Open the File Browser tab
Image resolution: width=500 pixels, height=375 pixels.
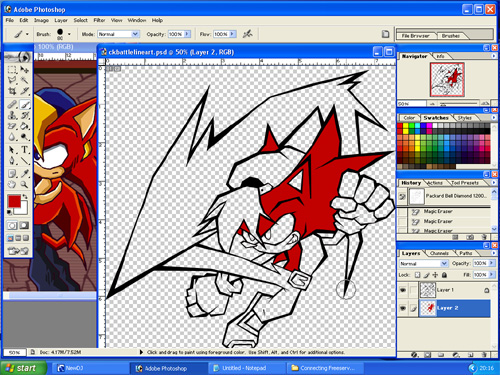(415, 36)
